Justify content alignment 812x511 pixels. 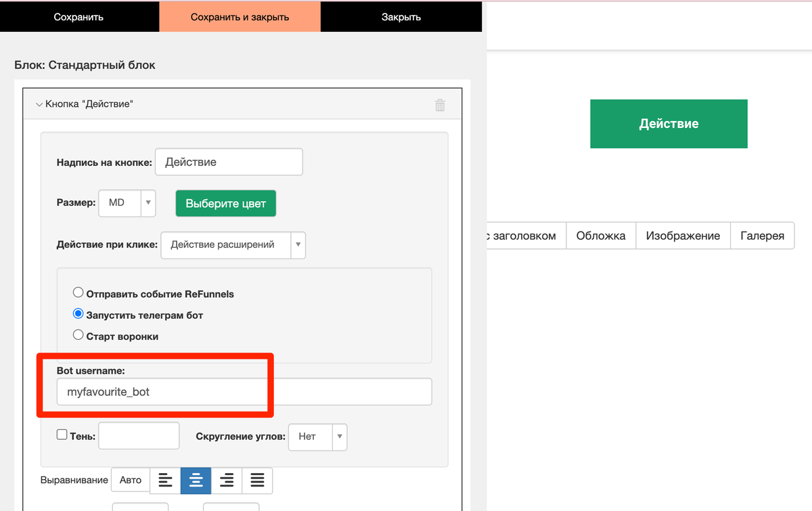[257, 480]
